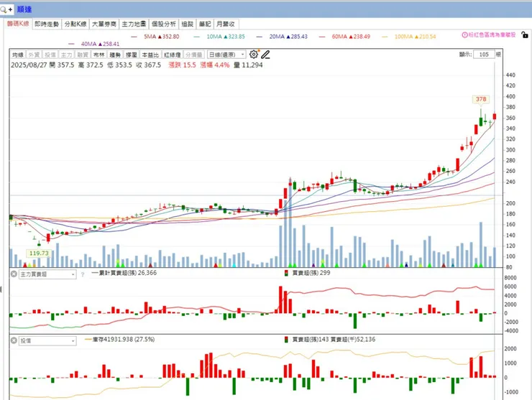Toggle 趨勢 trend overlay
Viewport: 532px width, 400px height.
pyautogui.click(x=115, y=55)
